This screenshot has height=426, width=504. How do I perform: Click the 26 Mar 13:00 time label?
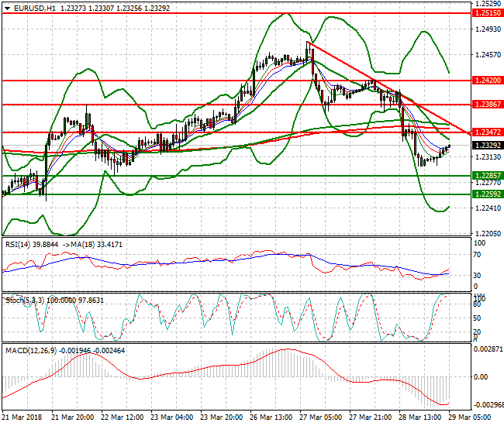point(271,417)
